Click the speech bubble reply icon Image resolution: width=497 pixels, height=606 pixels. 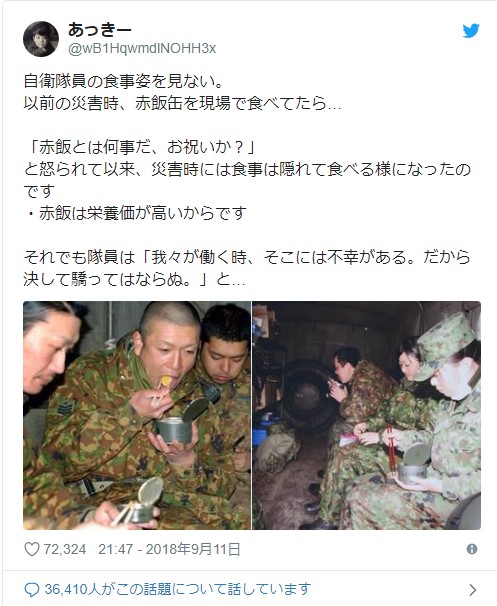point(32,590)
